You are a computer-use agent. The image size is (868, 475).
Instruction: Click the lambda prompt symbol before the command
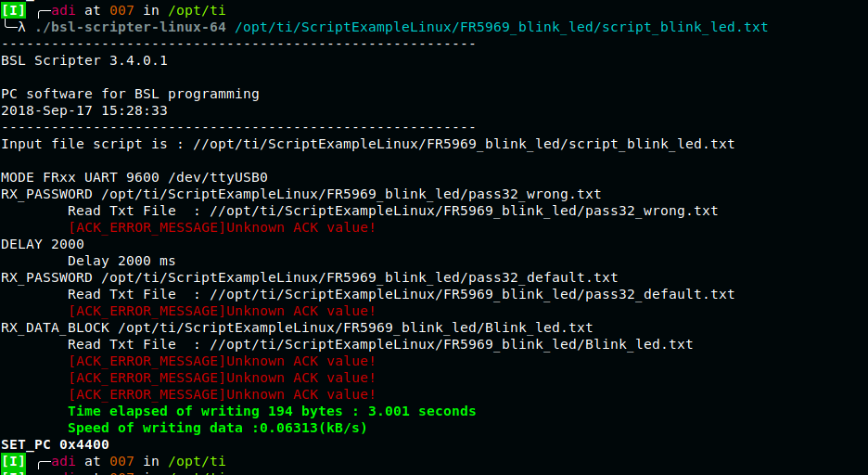click(x=23, y=27)
